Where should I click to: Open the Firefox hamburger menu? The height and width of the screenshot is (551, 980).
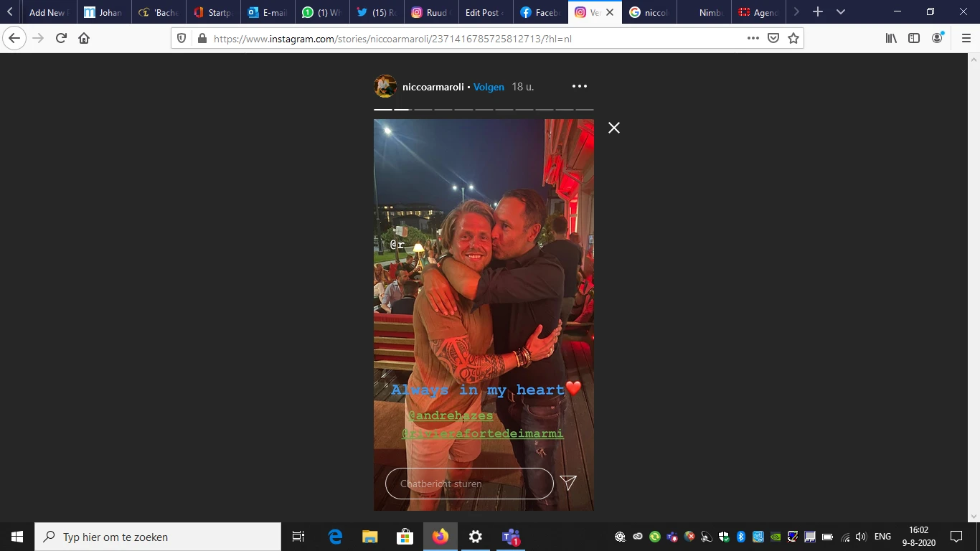pos(966,39)
